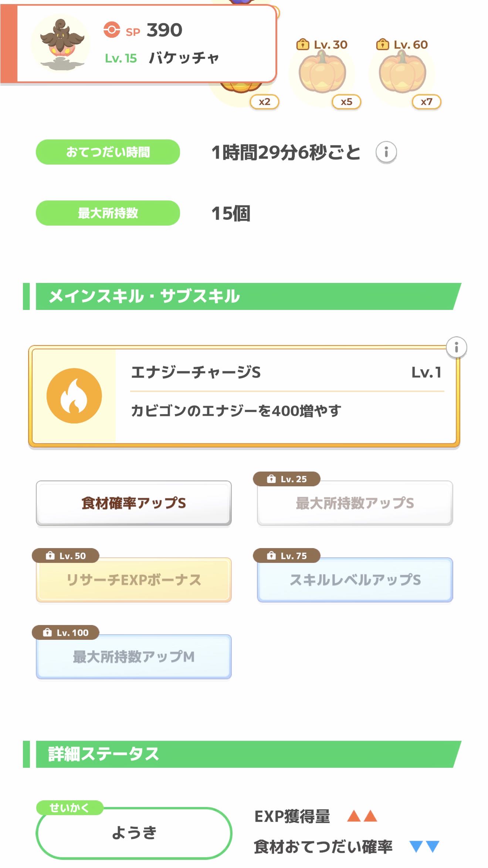This screenshot has height=868, width=488.
Task: Tap the SP Poké Ball icon
Action: (112, 30)
